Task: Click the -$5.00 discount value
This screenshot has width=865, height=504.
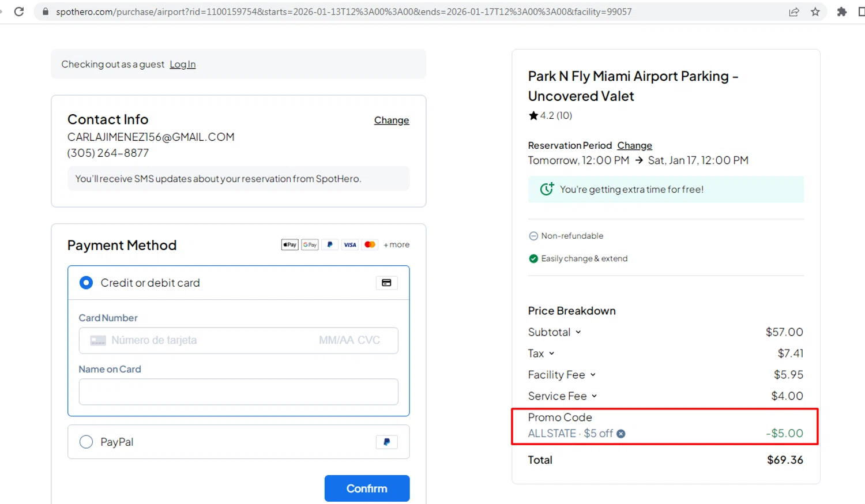Action: (x=784, y=434)
